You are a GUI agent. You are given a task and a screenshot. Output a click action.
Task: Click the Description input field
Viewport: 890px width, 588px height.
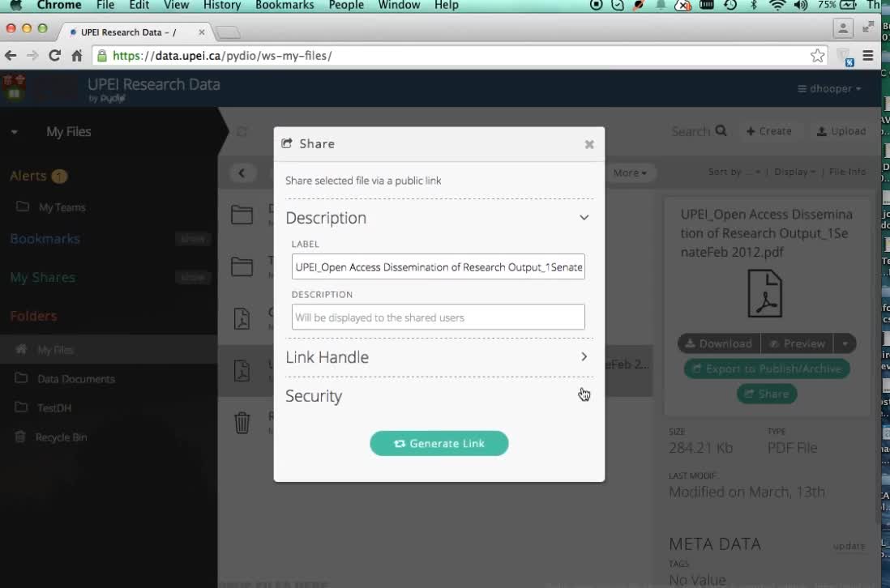pos(438,317)
